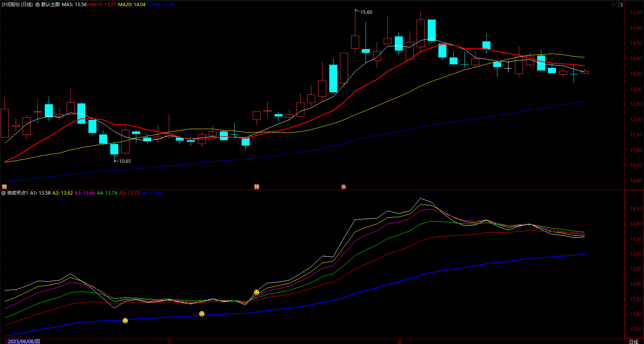Click the lowest cyan candlestick above 10.65 label
The image size is (644, 344).
coord(114,149)
